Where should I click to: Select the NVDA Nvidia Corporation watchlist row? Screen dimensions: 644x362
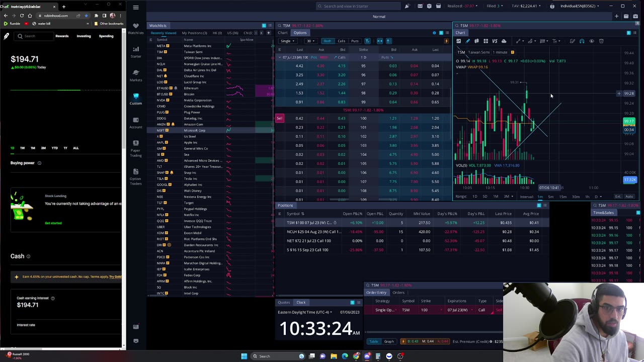[210, 100]
